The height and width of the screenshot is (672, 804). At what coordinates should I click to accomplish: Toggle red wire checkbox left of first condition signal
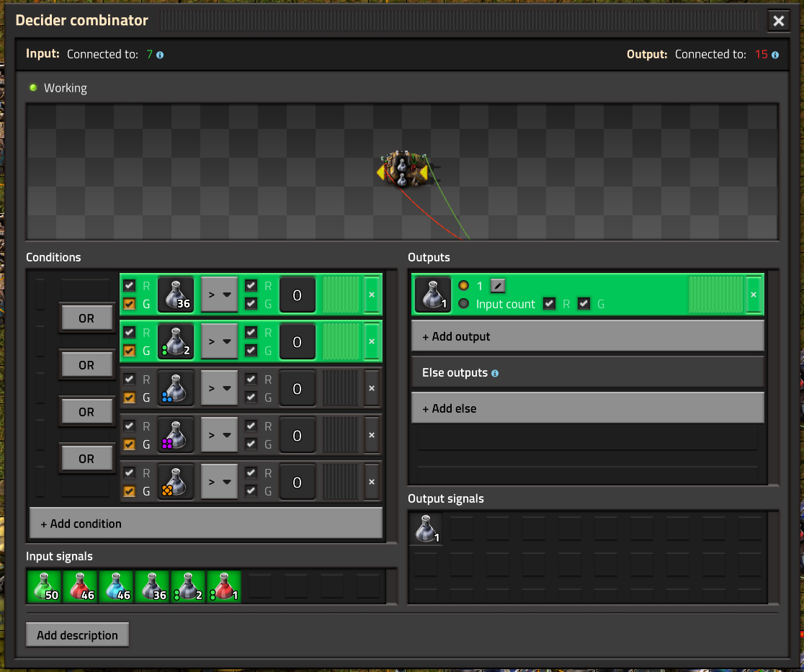coord(129,285)
